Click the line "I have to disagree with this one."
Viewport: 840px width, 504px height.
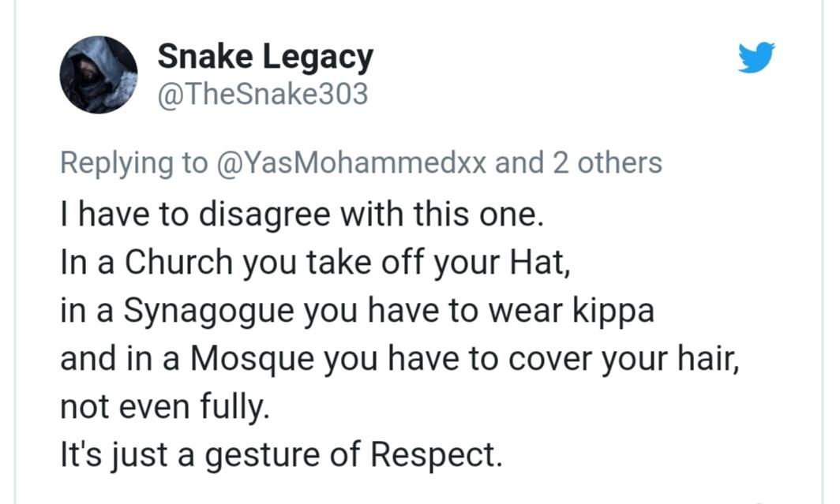click(302, 215)
